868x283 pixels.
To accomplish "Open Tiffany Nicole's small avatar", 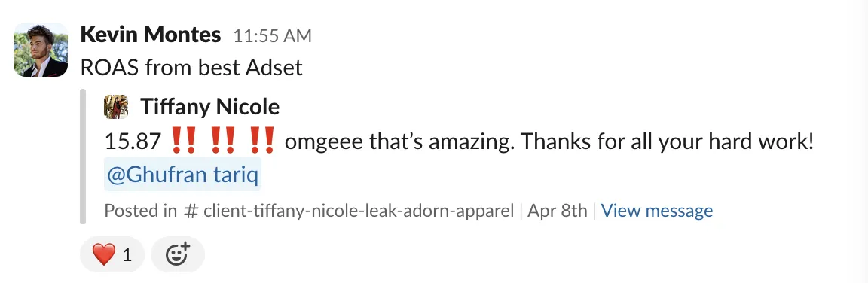I will click(116, 107).
